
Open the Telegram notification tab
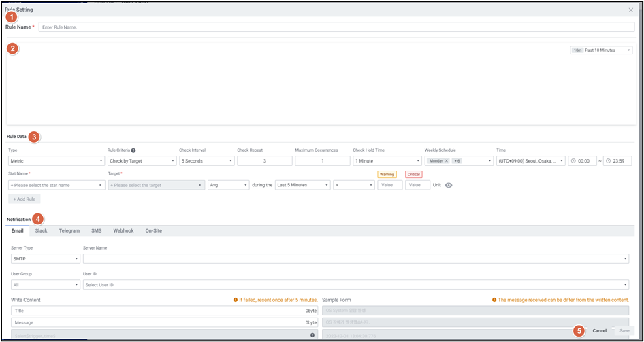pos(69,231)
